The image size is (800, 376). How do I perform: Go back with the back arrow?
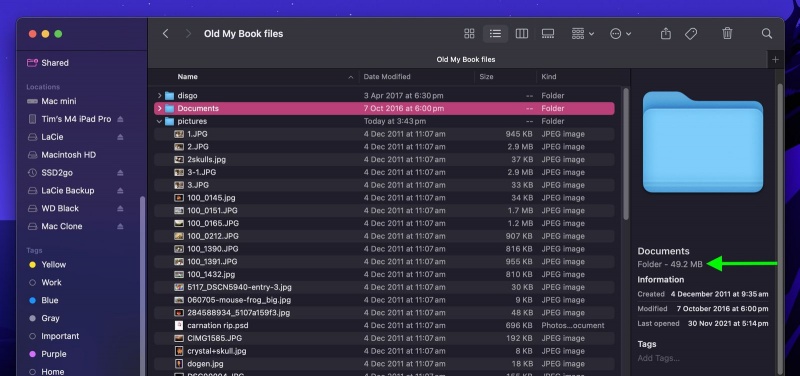[x=165, y=34]
